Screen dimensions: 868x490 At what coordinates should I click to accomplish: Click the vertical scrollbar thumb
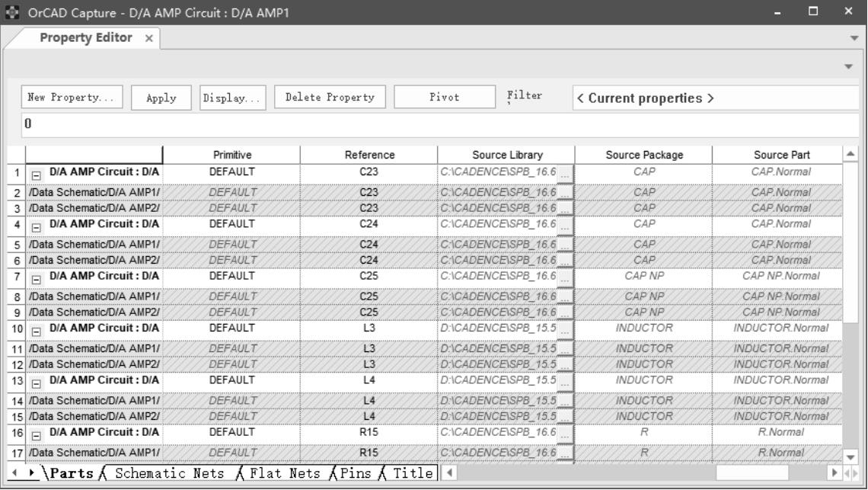(850, 242)
